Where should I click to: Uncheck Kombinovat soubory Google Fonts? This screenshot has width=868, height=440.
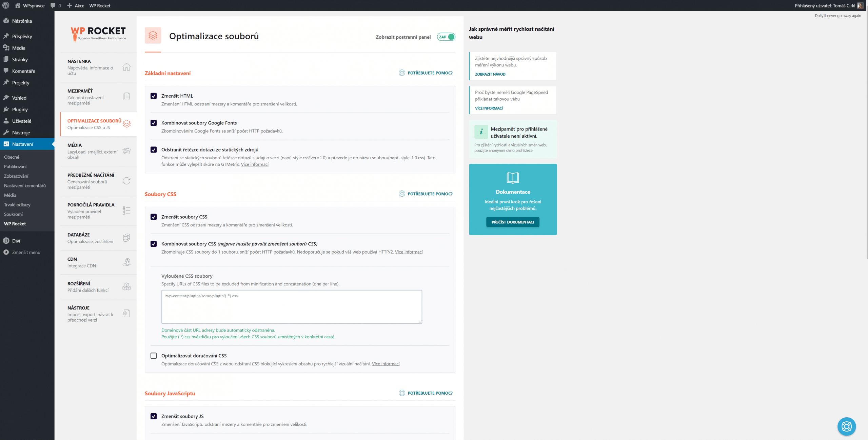pyautogui.click(x=154, y=123)
